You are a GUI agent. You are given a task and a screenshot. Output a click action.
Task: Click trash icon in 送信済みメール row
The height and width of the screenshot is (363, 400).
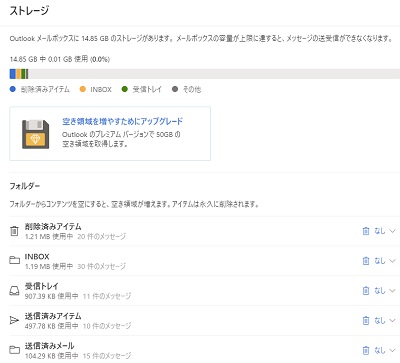coord(366,350)
